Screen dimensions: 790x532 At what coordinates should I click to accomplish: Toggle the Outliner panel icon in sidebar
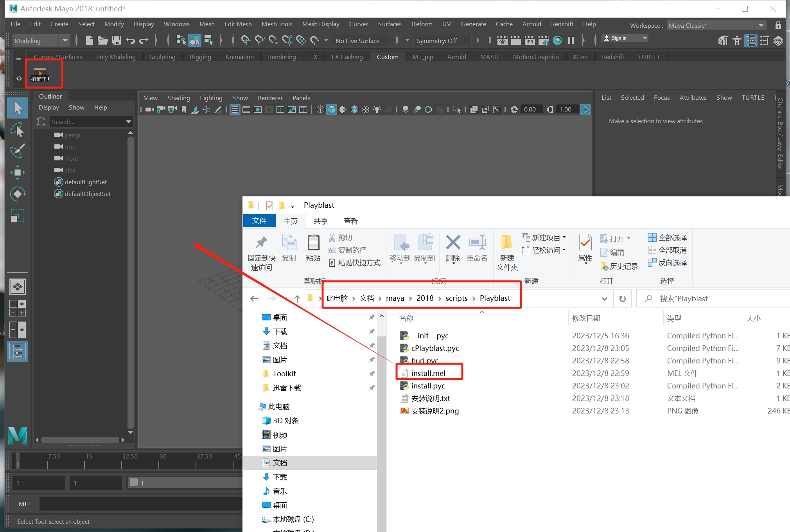[x=18, y=351]
